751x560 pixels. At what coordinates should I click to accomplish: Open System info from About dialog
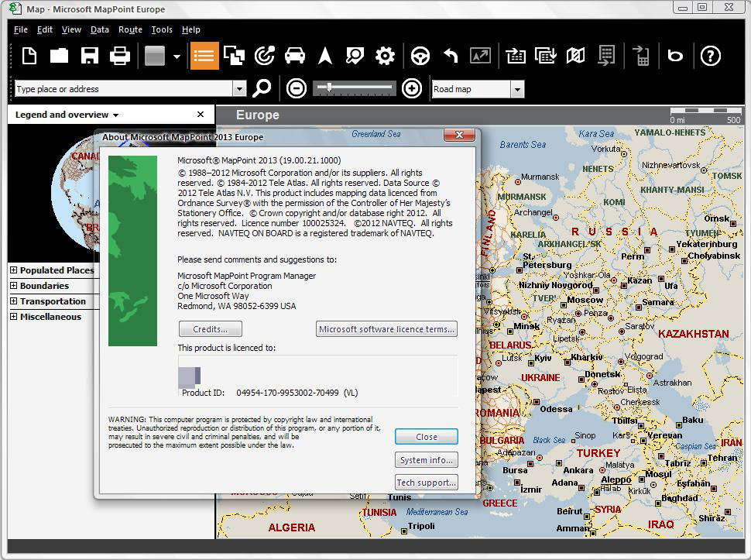[427, 460]
